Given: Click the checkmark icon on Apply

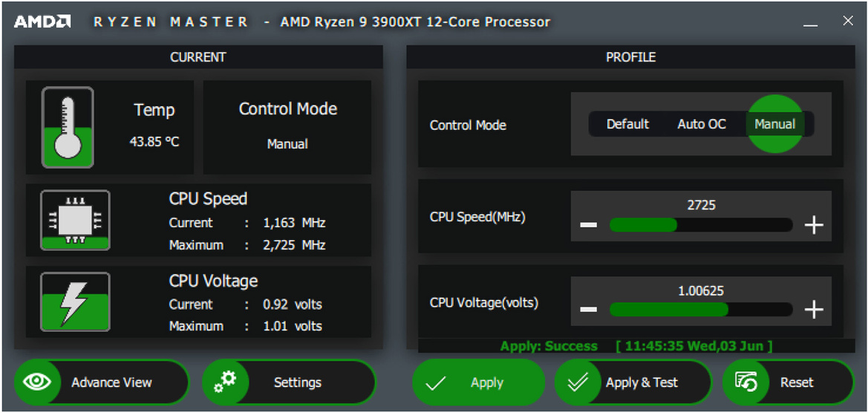Looking at the screenshot, I should coord(436,383).
